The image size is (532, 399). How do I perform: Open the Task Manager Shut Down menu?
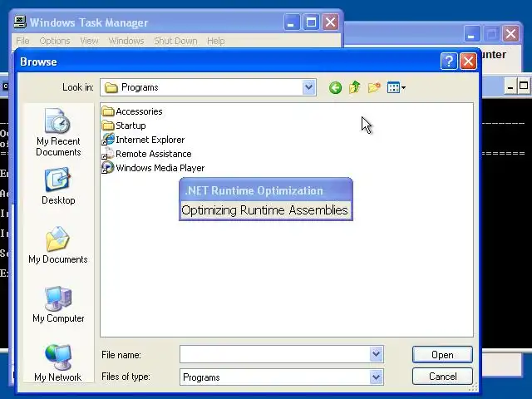175,41
